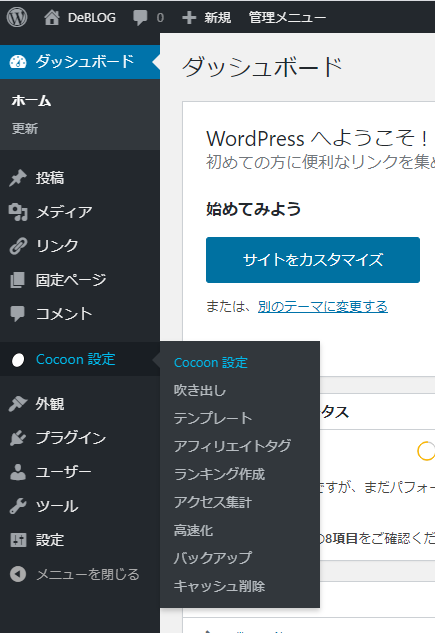Image resolution: width=435 pixels, height=633 pixels.
Task: Click the WordPress logo icon
Action: [x=17, y=17]
